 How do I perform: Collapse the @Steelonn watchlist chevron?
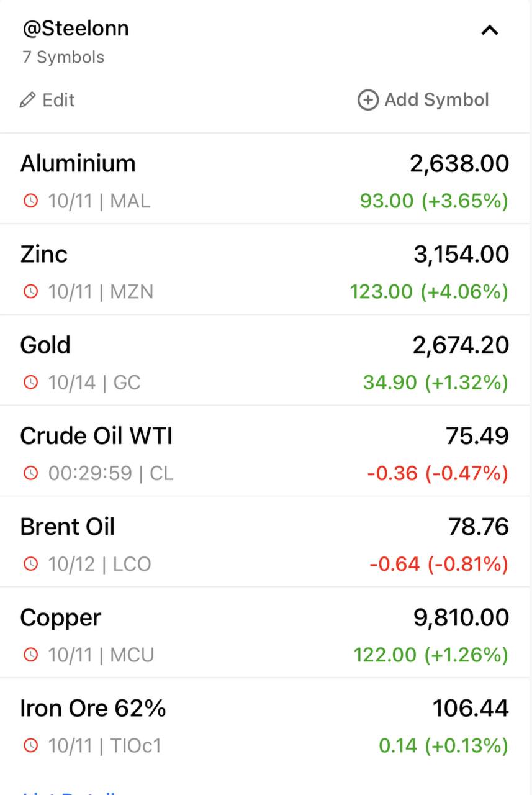pos(490,30)
